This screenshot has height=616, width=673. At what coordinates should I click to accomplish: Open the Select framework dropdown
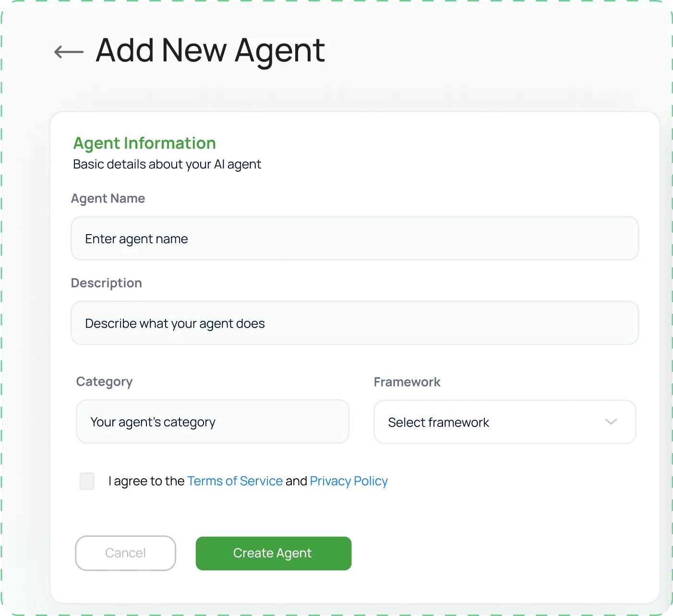(x=504, y=422)
